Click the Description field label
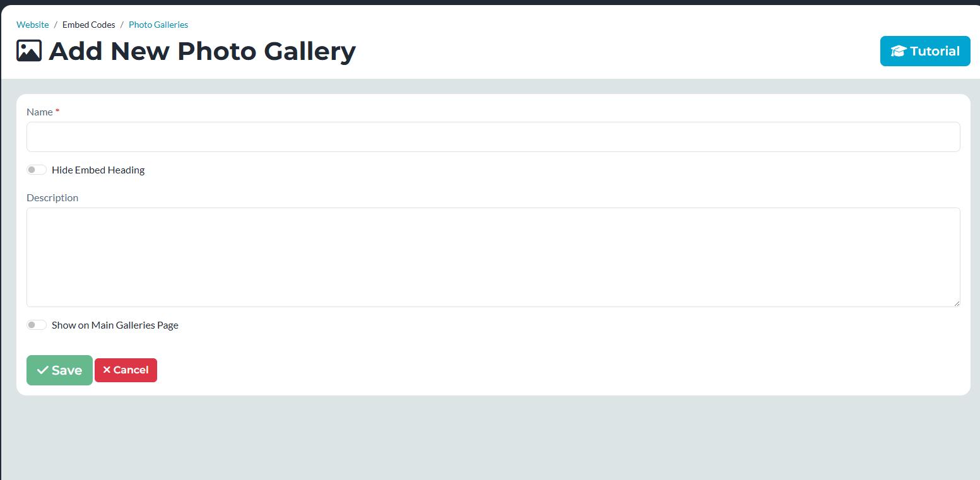 pos(52,197)
